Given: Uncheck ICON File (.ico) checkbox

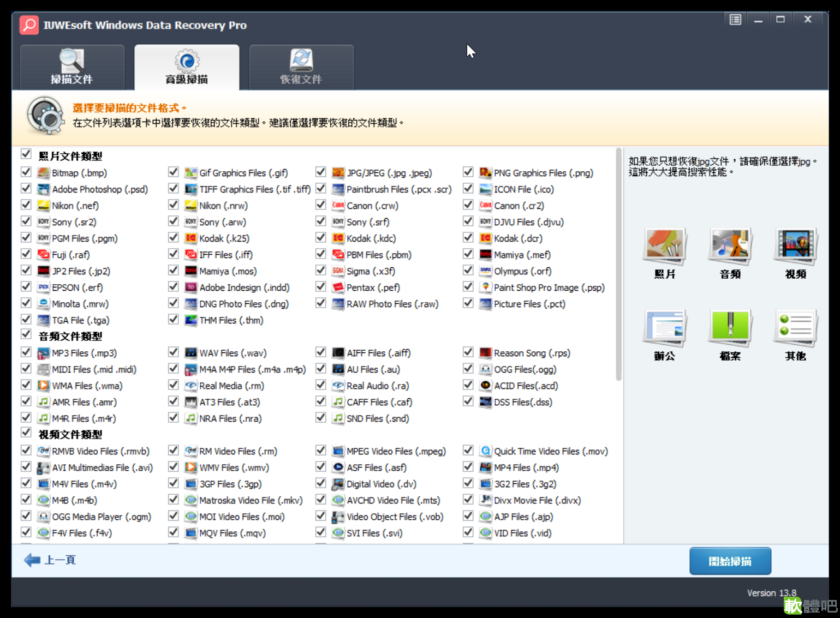Looking at the screenshot, I should tap(468, 188).
